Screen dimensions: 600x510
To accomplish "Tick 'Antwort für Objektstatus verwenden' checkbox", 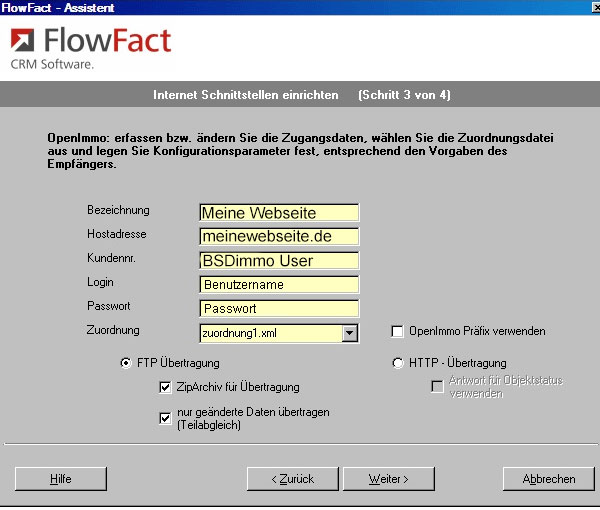I will (x=437, y=386).
